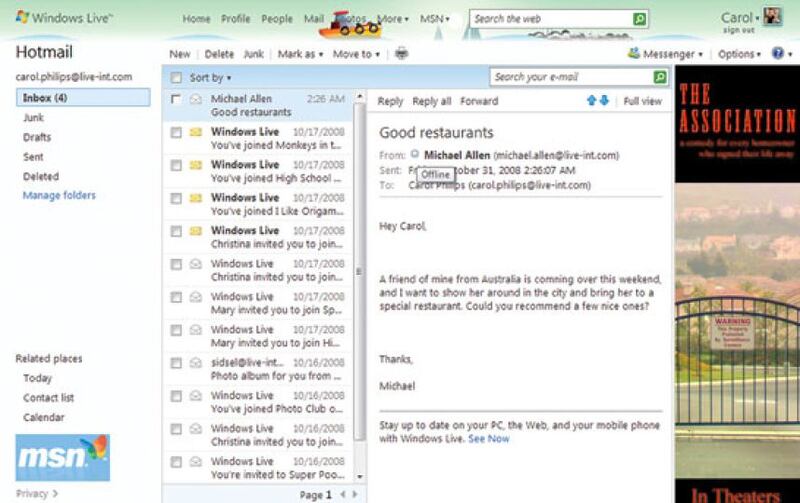Open People in top navigation

pyautogui.click(x=277, y=19)
